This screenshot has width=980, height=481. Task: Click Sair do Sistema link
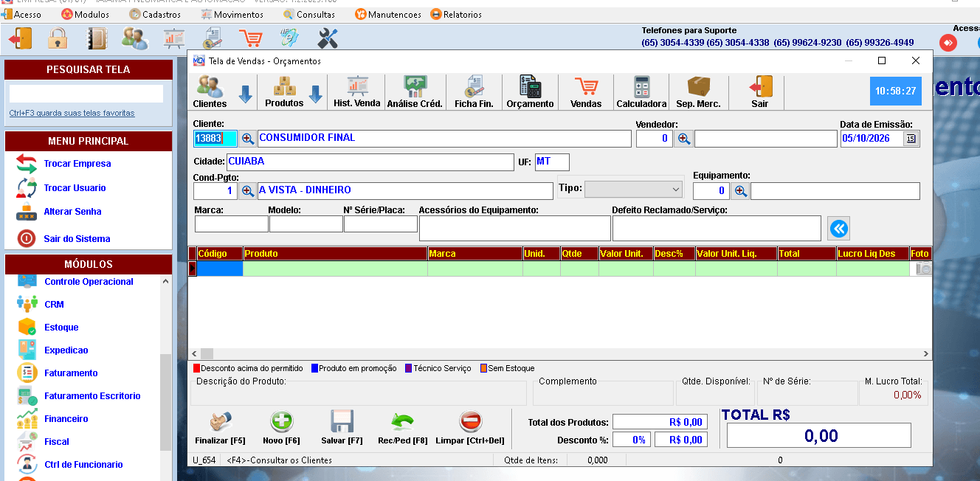pyautogui.click(x=77, y=239)
